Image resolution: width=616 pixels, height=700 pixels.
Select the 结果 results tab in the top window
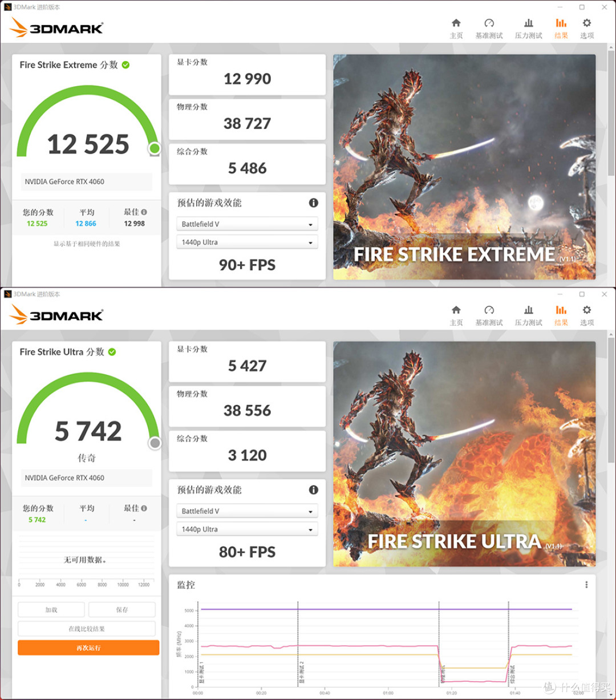561,28
